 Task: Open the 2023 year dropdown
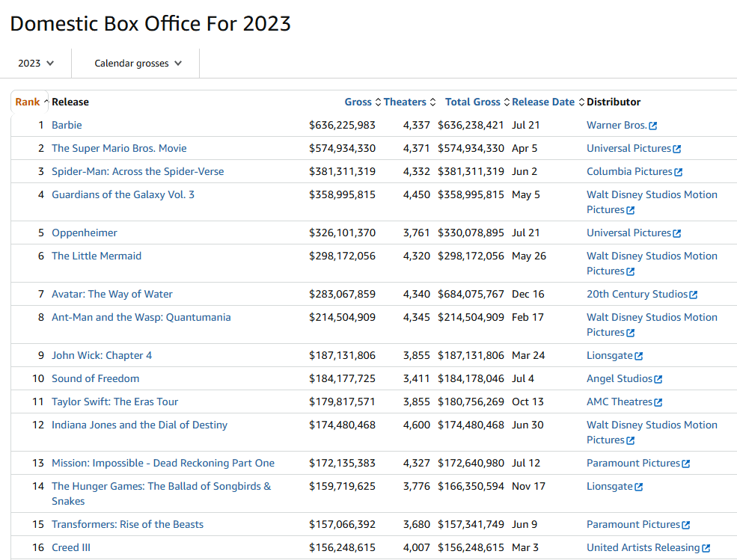36,64
